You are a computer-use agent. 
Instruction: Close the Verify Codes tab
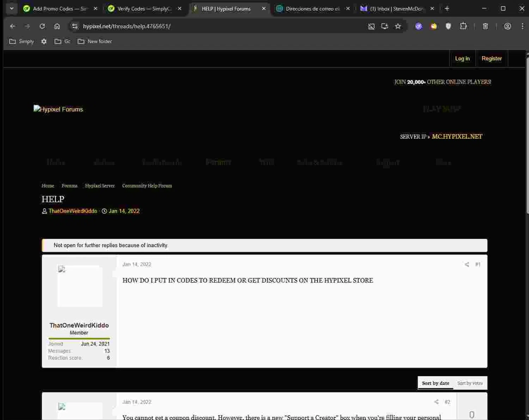(180, 8)
